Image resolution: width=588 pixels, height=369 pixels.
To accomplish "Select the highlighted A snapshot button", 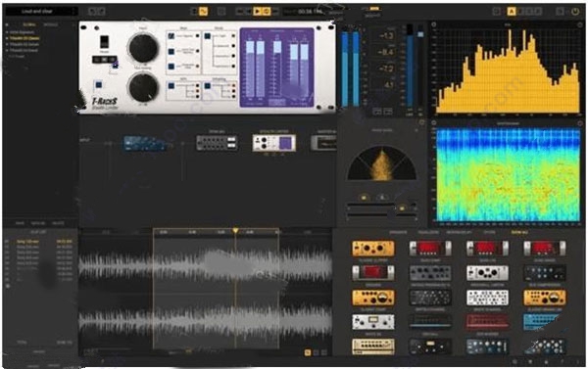I will point(512,12).
